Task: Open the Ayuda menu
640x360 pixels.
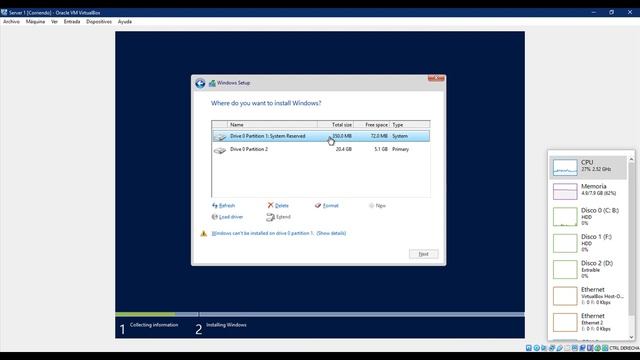Action: point(125,22)
